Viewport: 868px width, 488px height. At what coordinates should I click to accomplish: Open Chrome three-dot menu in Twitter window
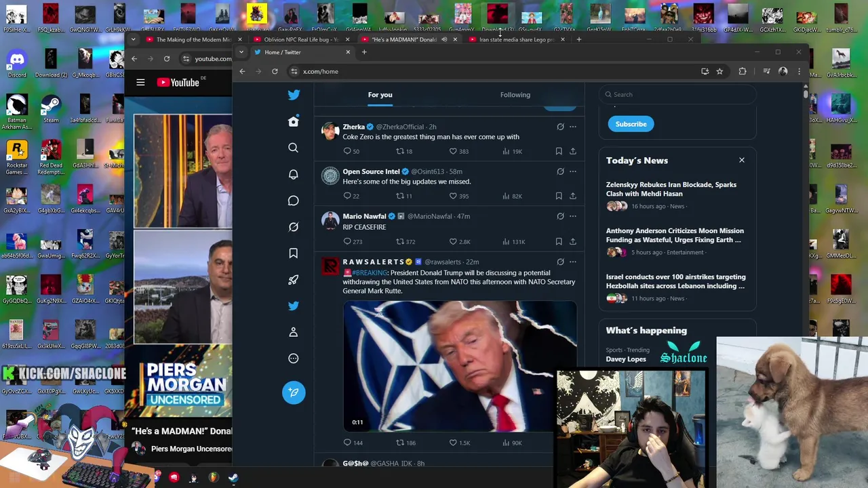pyautogui.click(x=799, y=71)
